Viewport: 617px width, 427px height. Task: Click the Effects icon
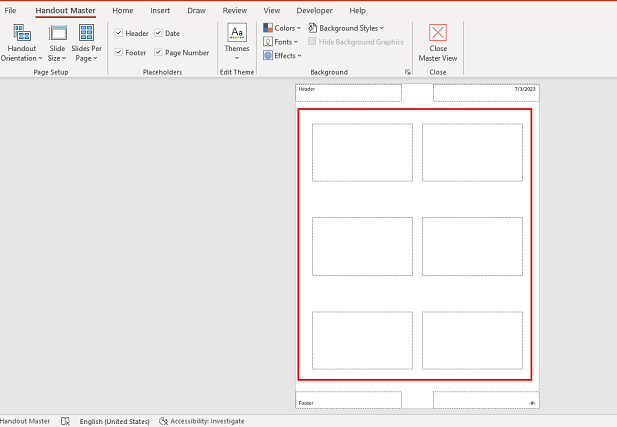click(268, 55)
